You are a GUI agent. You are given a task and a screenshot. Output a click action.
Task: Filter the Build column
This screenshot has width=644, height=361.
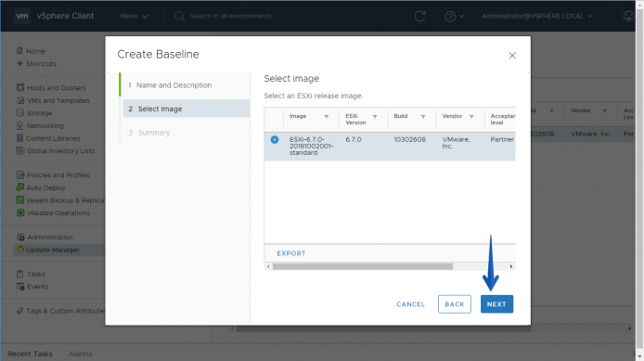[423, 117]
